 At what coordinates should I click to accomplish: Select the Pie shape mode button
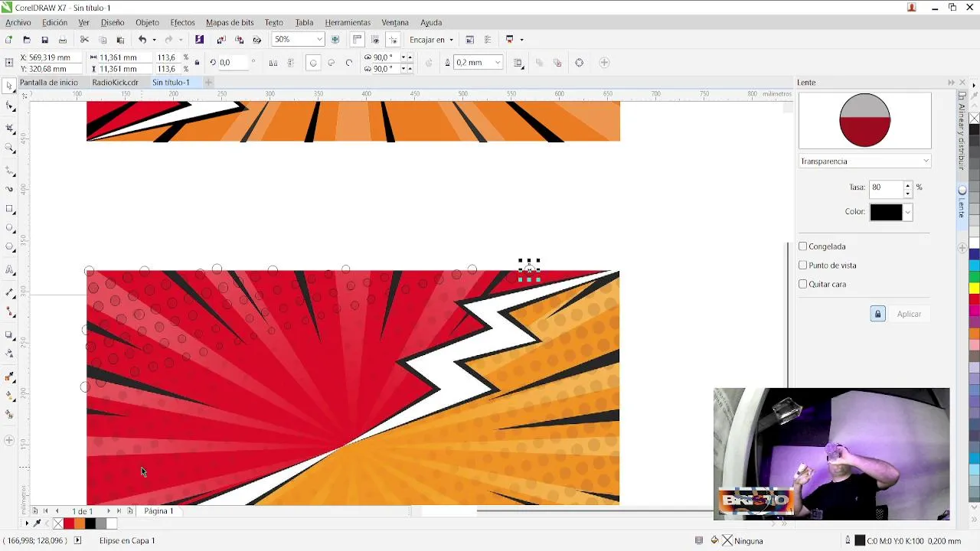coord(331,63)
